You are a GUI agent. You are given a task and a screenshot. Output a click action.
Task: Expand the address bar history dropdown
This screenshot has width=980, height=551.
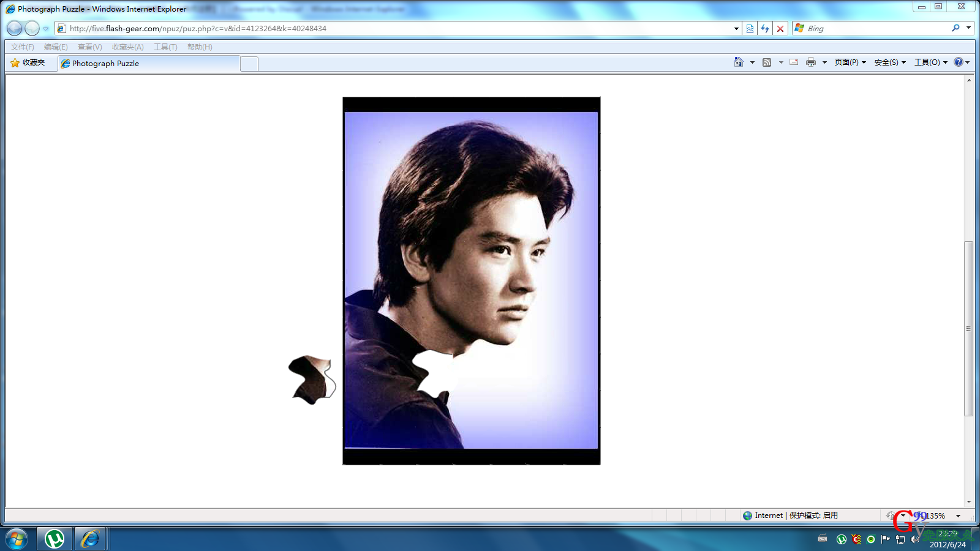tap(736, 29)
